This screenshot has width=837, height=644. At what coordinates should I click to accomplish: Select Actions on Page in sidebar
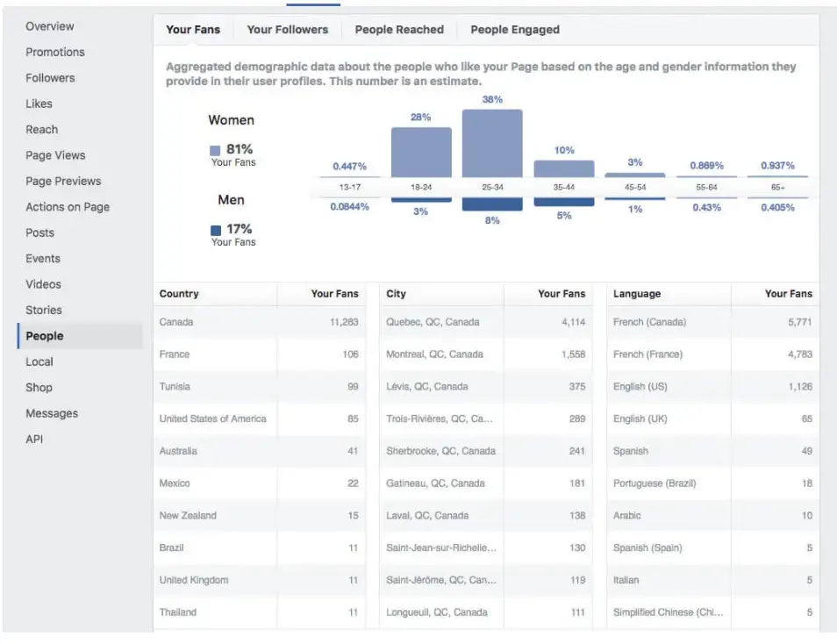click(x=67, y=207)
